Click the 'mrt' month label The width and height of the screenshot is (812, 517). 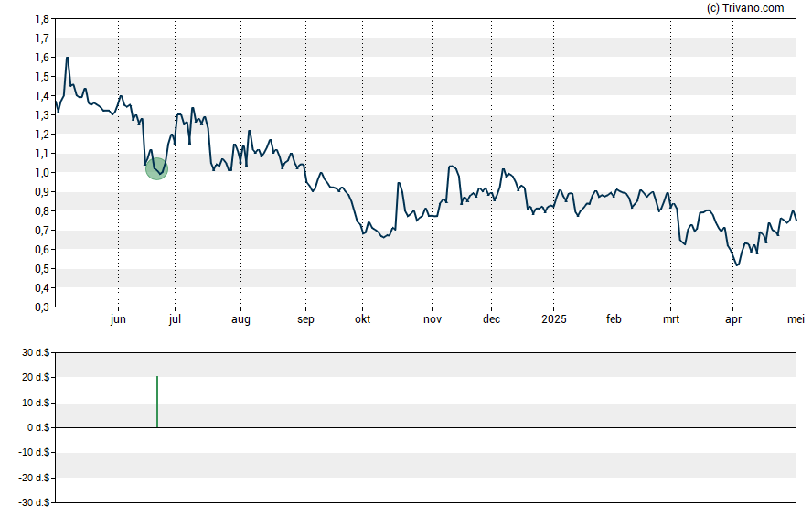(x=670, y=319)
